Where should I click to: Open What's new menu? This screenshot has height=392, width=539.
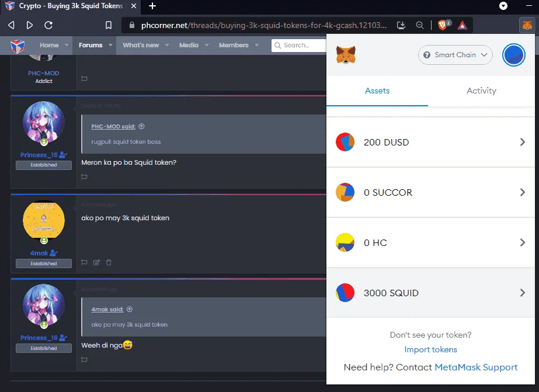point(141,45)
